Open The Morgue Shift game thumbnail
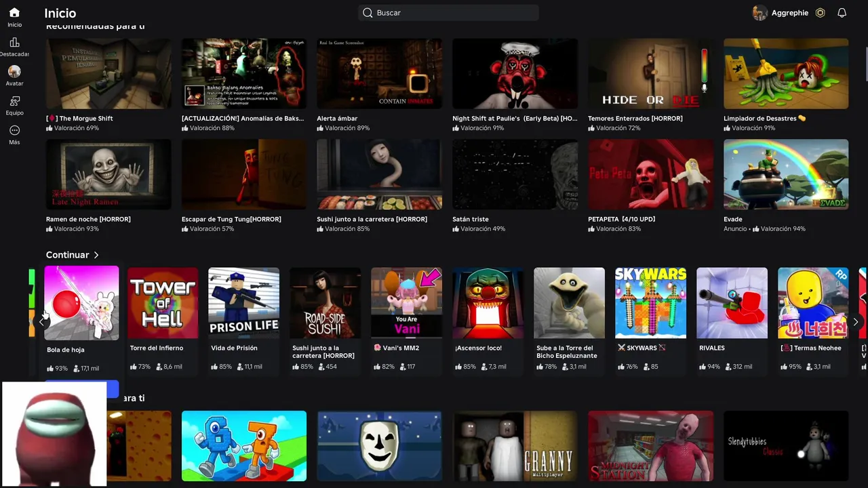 (x=108, y=73)
